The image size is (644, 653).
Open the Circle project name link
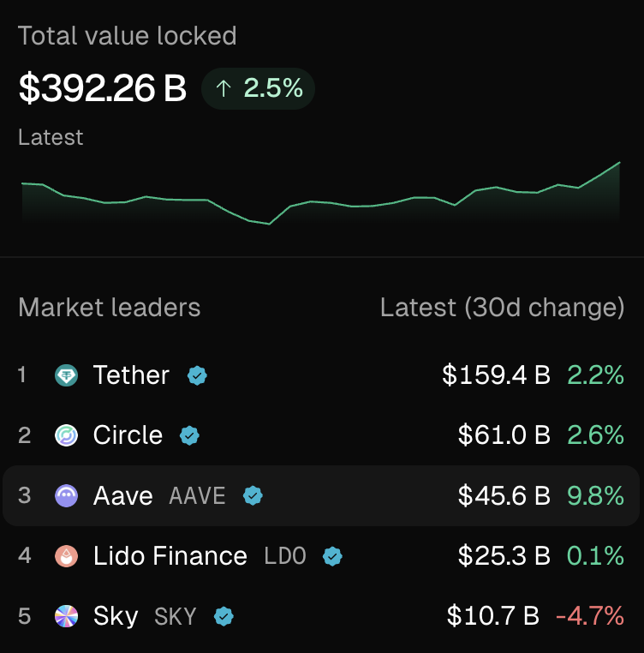(x=128, y=435)
